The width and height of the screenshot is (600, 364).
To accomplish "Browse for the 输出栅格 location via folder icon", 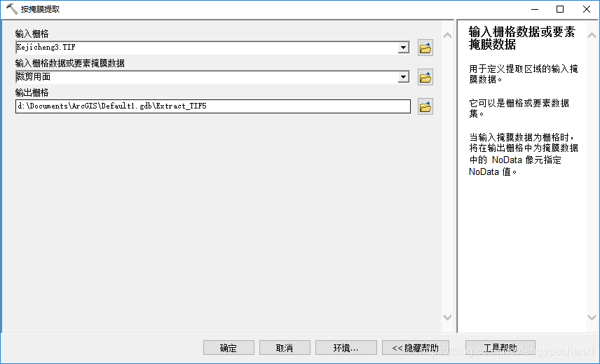I will coord(425,106).
